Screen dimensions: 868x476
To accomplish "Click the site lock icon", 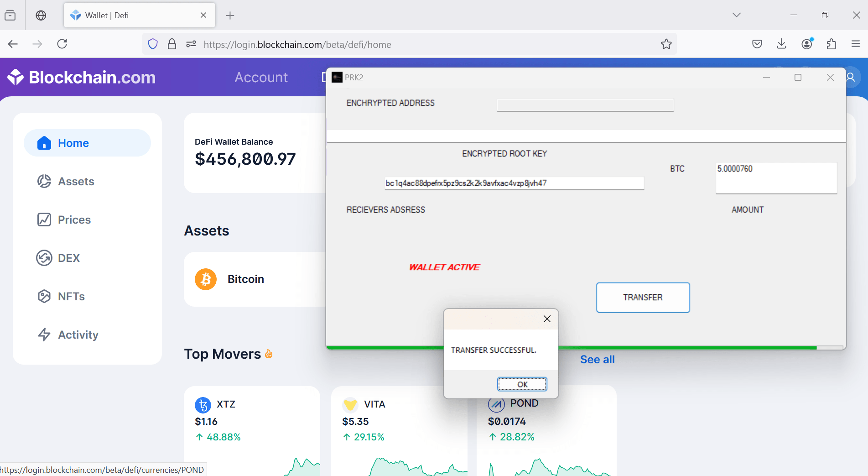I will coord(172,44).
